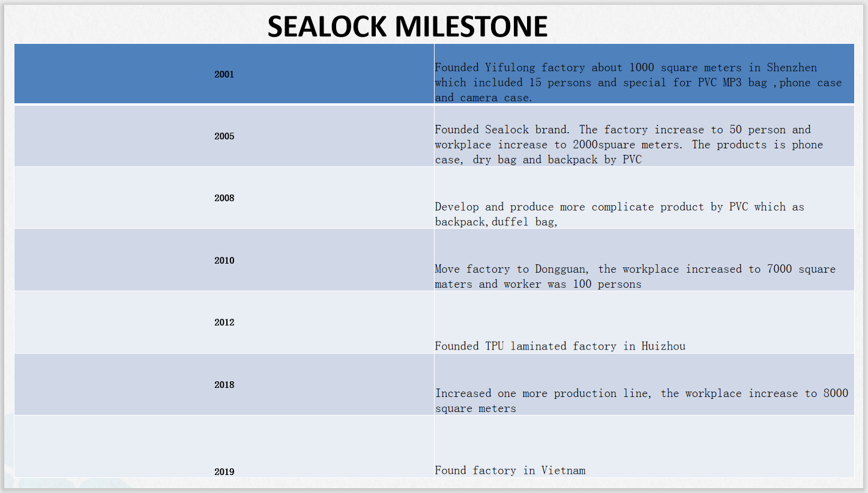The image size is (868, 493).
Task: Click the Found factory in Vietnam text
Action: [510, 470]
